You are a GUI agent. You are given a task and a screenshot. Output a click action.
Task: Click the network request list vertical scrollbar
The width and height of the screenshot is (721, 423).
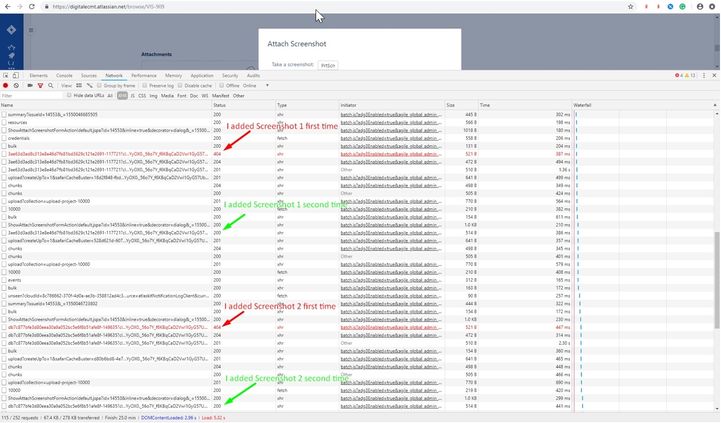pos(716,280)
